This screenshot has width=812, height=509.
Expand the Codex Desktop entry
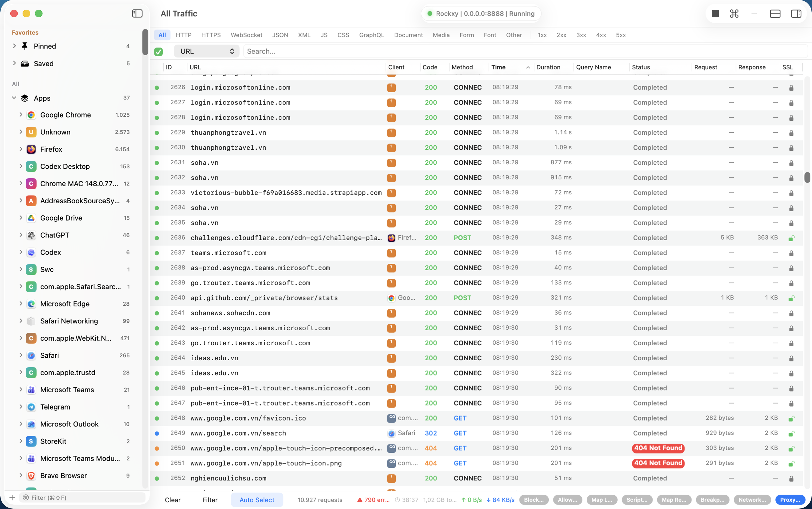[x=21, y=166]
